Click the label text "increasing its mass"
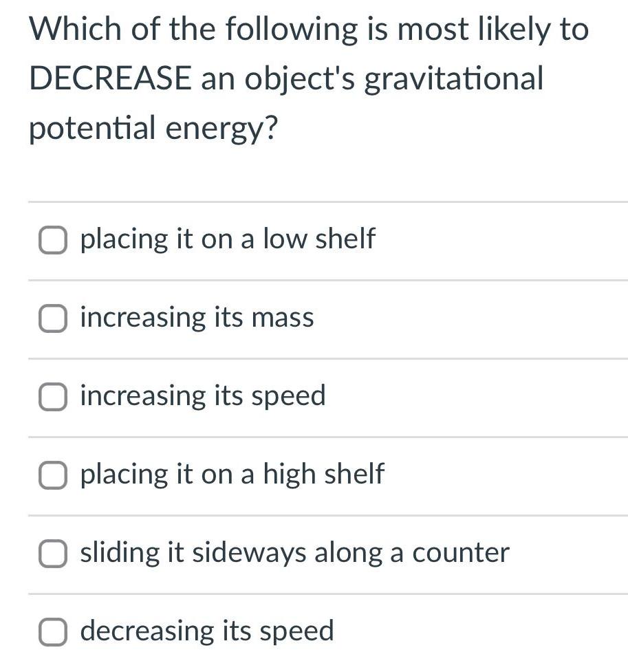Viewport: 628px width, 672px height. tap(197, 318)
